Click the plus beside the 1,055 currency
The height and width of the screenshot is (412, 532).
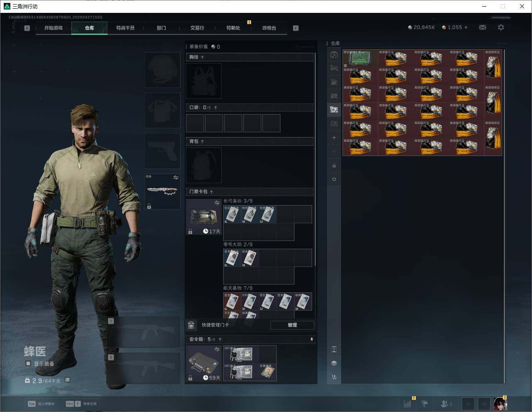466,27
